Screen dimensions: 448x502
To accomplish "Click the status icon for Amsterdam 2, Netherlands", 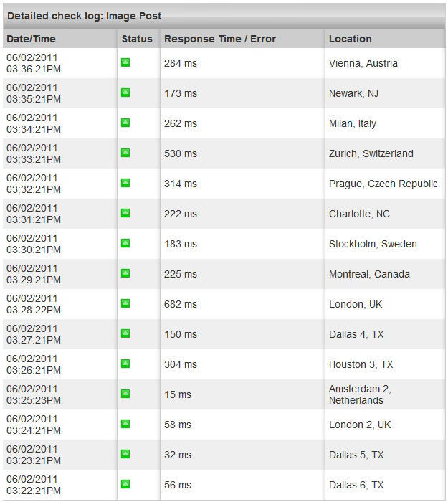I will point(125,394).
